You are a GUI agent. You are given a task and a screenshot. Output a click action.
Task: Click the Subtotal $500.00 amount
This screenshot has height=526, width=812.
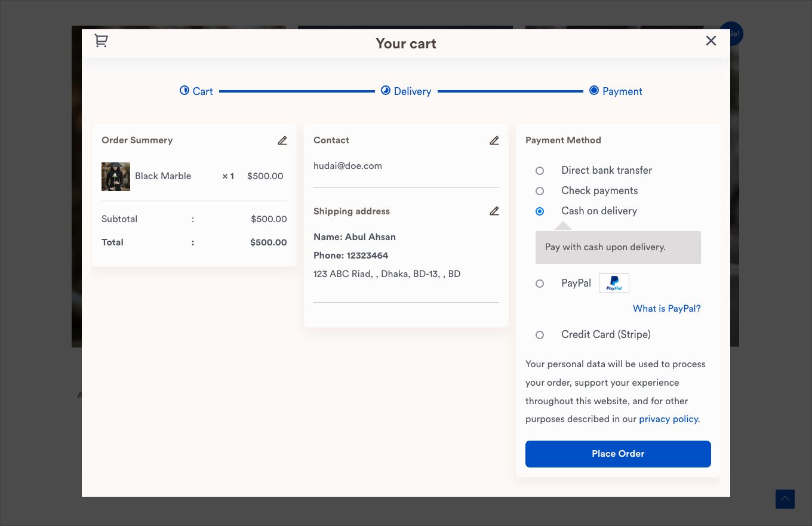tap(269, 219)
